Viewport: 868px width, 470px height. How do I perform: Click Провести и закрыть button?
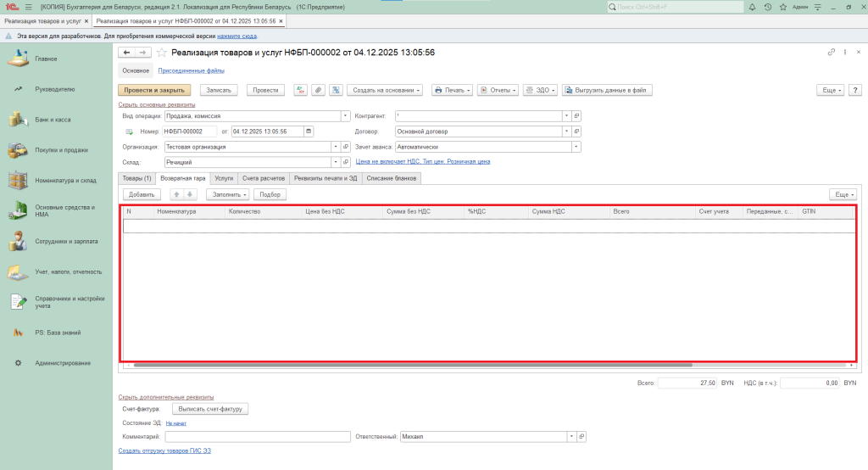point(154,90)
